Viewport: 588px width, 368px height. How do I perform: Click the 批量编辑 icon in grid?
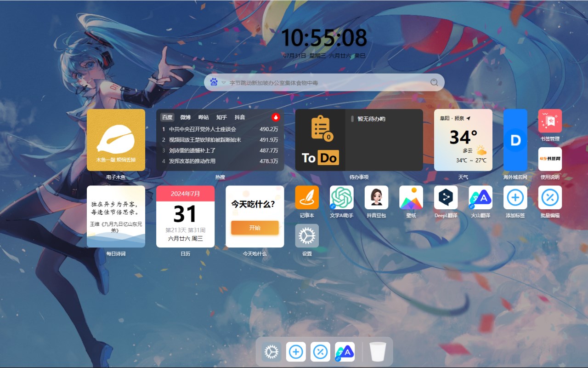point(550,197)
